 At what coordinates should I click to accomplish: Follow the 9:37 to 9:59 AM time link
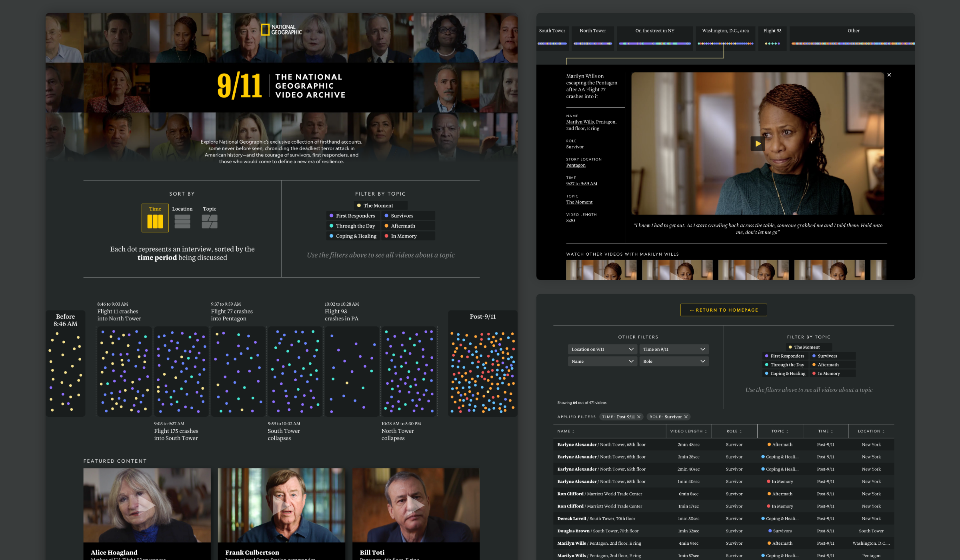pos(582,184)
